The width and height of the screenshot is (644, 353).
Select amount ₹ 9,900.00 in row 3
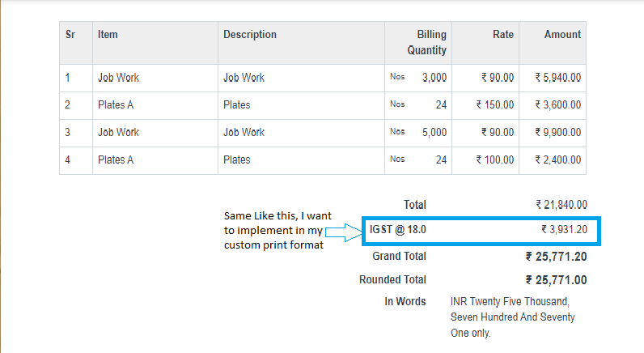coord(557,132)
